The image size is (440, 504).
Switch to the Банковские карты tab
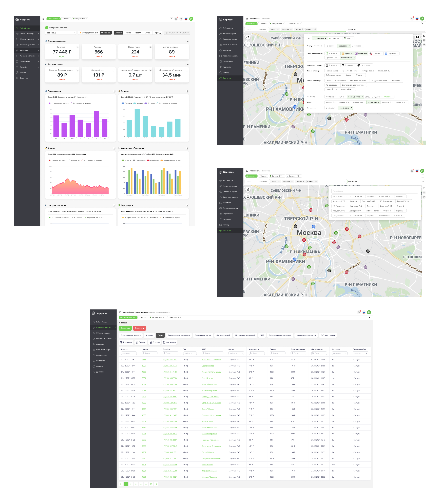pos(203,335)
